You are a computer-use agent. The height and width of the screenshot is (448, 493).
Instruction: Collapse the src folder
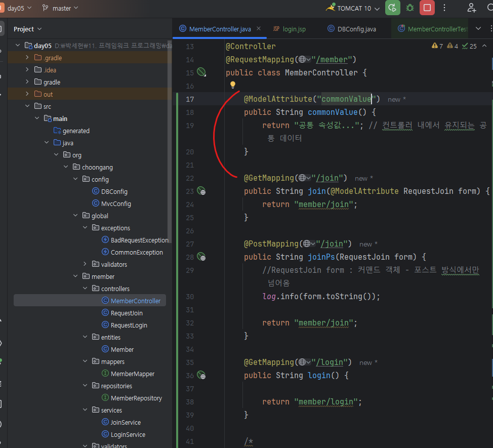(27, 106)
